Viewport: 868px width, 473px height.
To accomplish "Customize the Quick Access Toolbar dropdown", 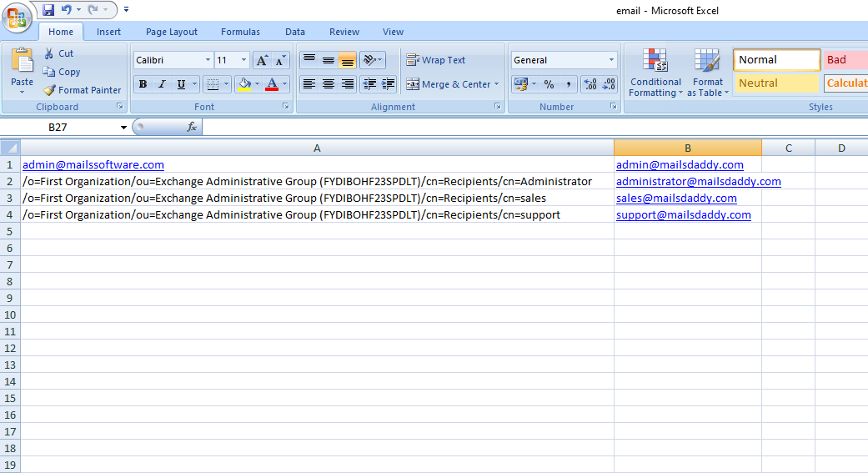I will [x=126, y=9].
